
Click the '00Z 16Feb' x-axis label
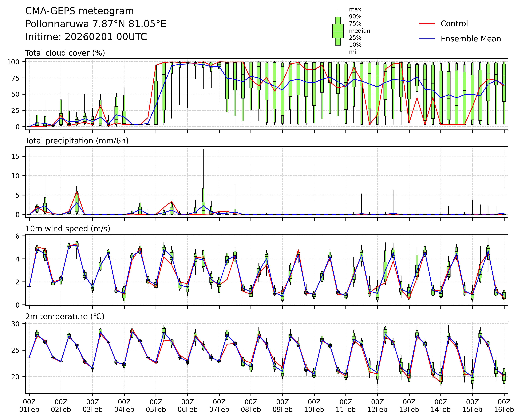point(504,406)
